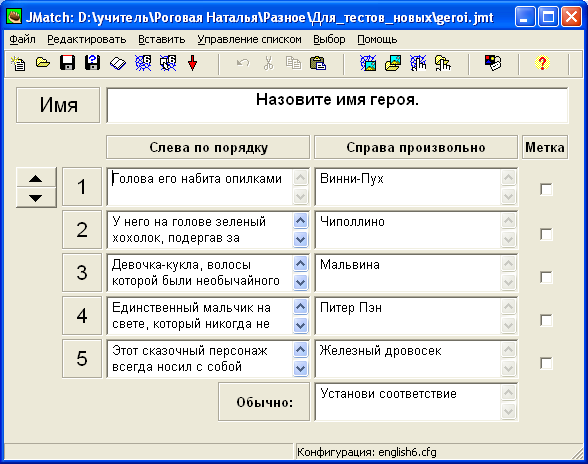Screen dimensions: 588x464
Task: Open Help with yellow question mark icon
Action: pos(542,63)
